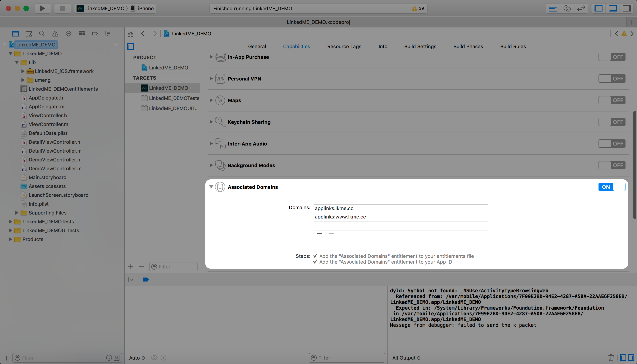Open the Breakpoint navigator icon

(x=95, y=33)
